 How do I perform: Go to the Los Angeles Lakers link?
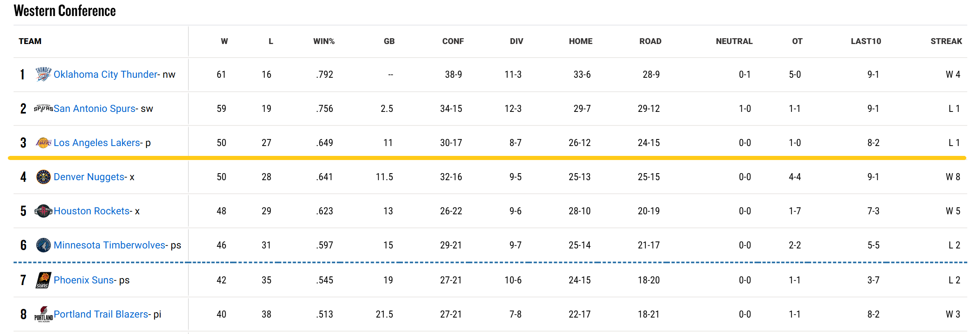pyautogui.click(x=97, y=143)
